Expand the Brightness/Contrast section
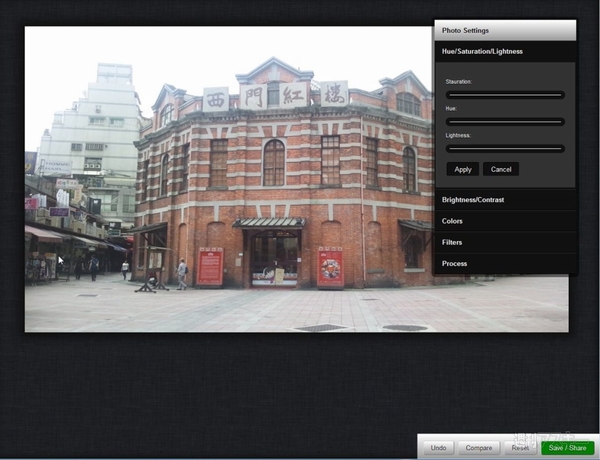 [505, 200]
